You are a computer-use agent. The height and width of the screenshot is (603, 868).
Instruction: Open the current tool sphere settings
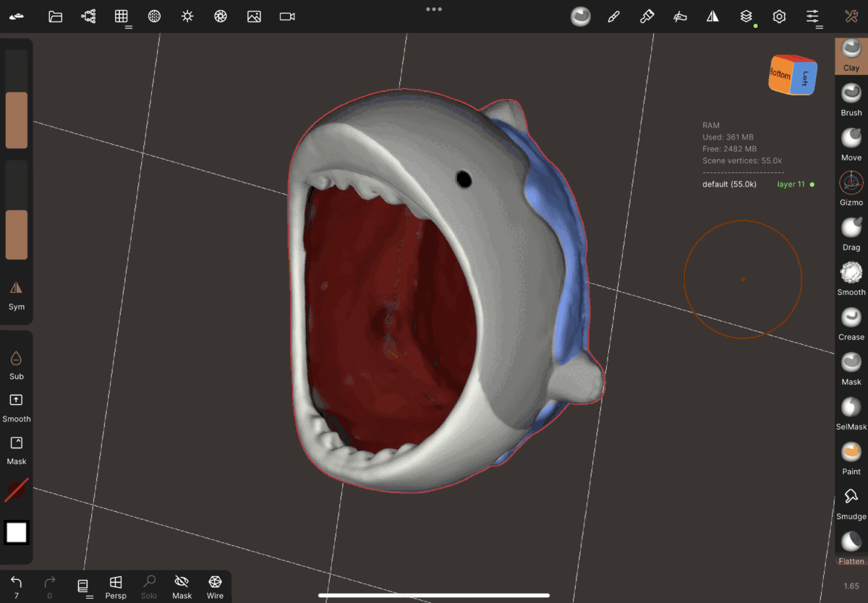pos(580,16)
